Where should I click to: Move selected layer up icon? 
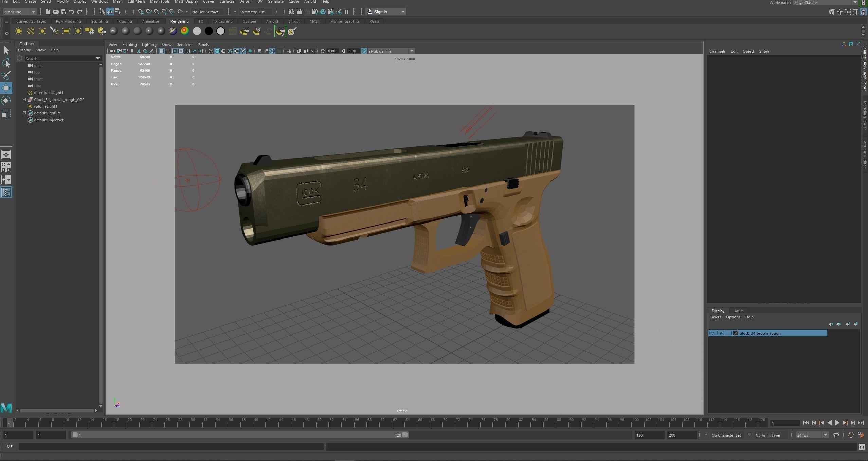pyautogui.click(x=831, y=324)
